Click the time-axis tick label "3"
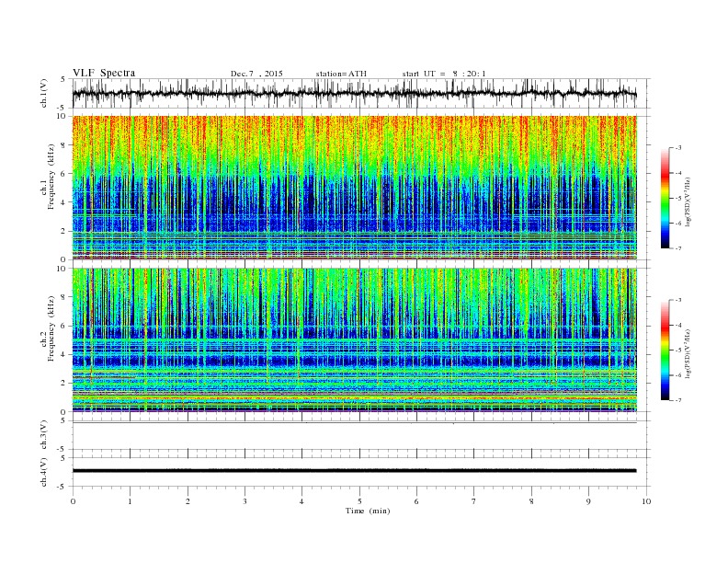Screen dimensions: 728x563 [245, 501]
